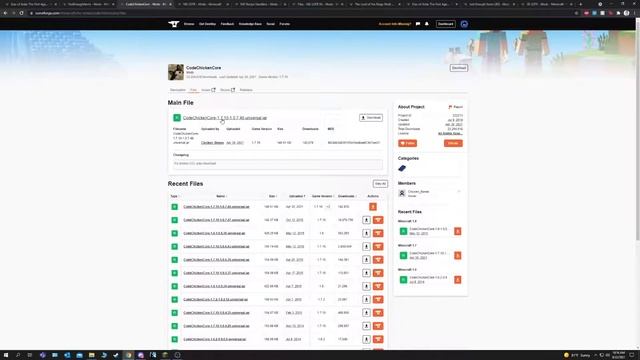The width and height of the screenshot is (640, 360).
Task: Sort the file list by Size column
Action: point(273,196)
